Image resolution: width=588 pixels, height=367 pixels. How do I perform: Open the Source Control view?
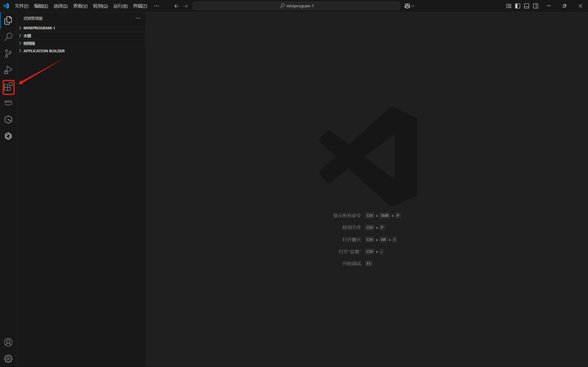click(x=8, y=53)
